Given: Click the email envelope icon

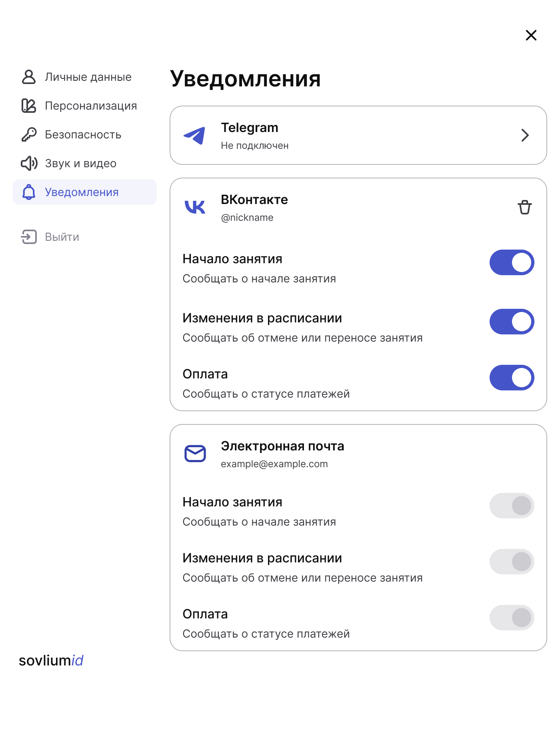Looking at the screenshot, I should (x=195, y=454).
